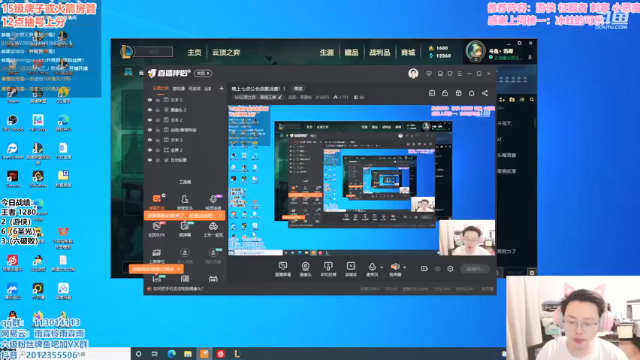
Task: Hide the 文本 2 layer via eye icon
Action: (x=150, y=120)
